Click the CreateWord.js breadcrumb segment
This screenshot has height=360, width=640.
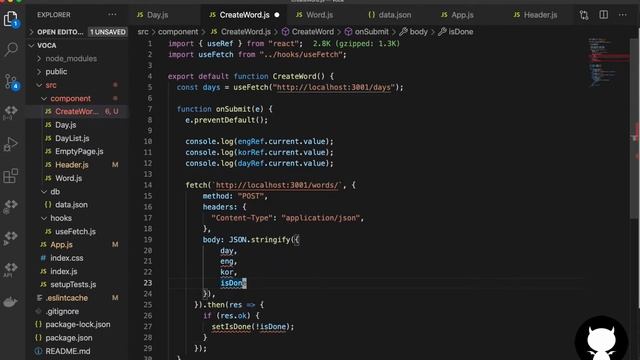245,32
